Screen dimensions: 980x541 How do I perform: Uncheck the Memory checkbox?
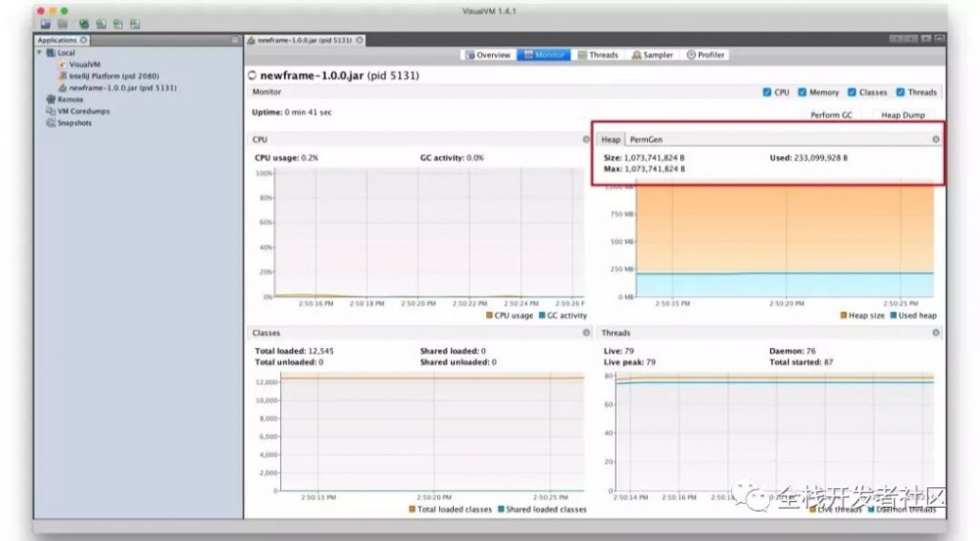point(802,92)
